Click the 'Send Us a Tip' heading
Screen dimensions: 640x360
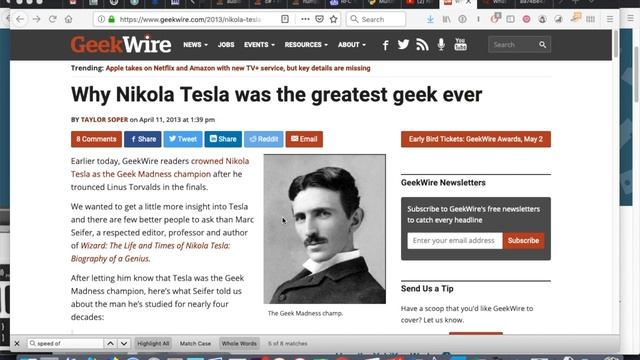pos(427,289)
